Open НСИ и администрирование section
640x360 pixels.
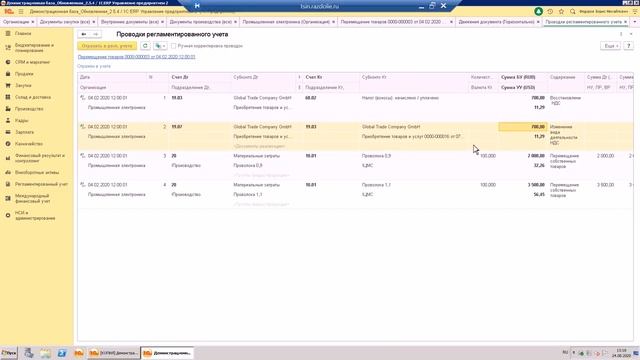tap(35, 216)
